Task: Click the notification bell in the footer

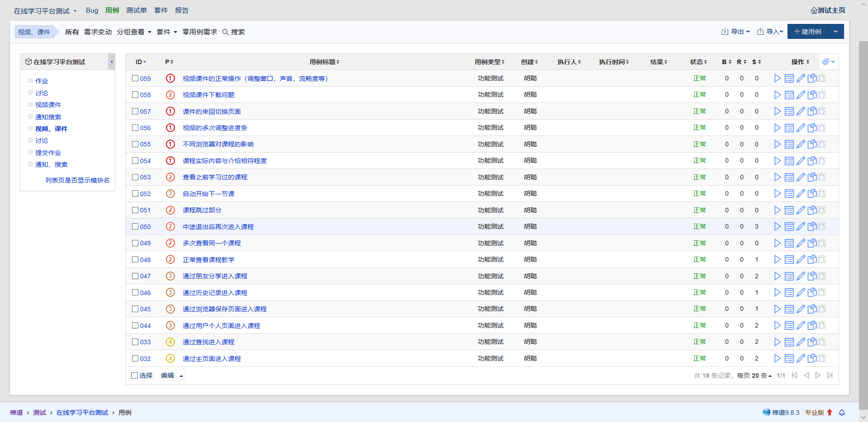Action: tap(842, 413)
